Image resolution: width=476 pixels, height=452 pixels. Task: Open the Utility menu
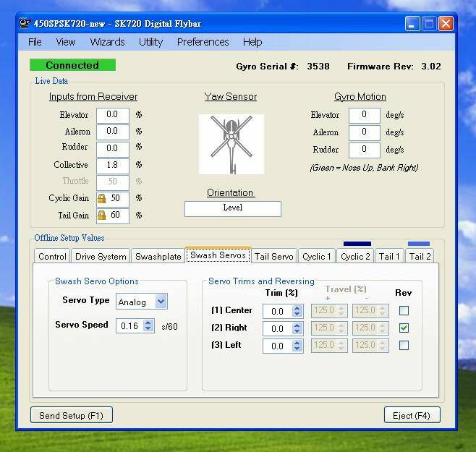tap(150, 42)
